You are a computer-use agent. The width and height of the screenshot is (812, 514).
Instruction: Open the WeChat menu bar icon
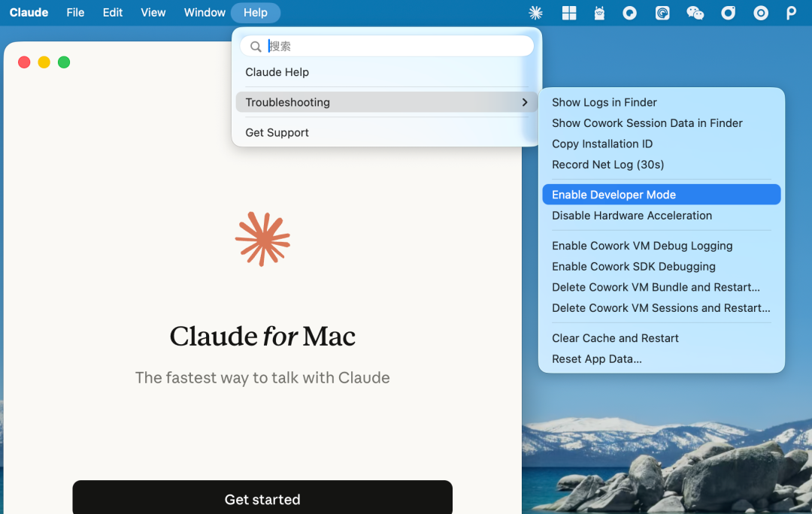[695, 13]
